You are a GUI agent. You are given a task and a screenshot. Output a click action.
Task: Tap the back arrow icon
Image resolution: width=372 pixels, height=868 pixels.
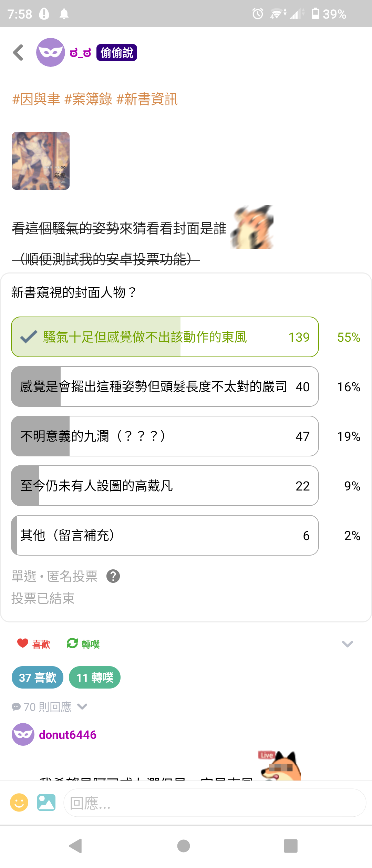(18, 52)
